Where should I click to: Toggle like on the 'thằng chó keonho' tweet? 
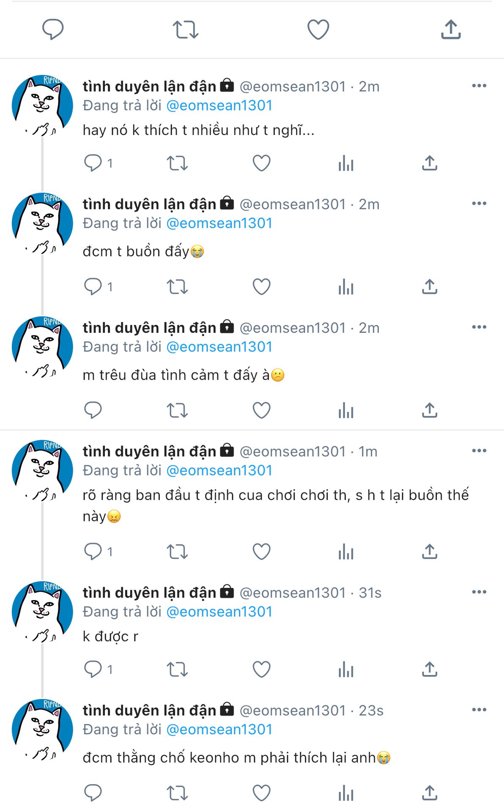pyautogui.click(x=261, y=793)
